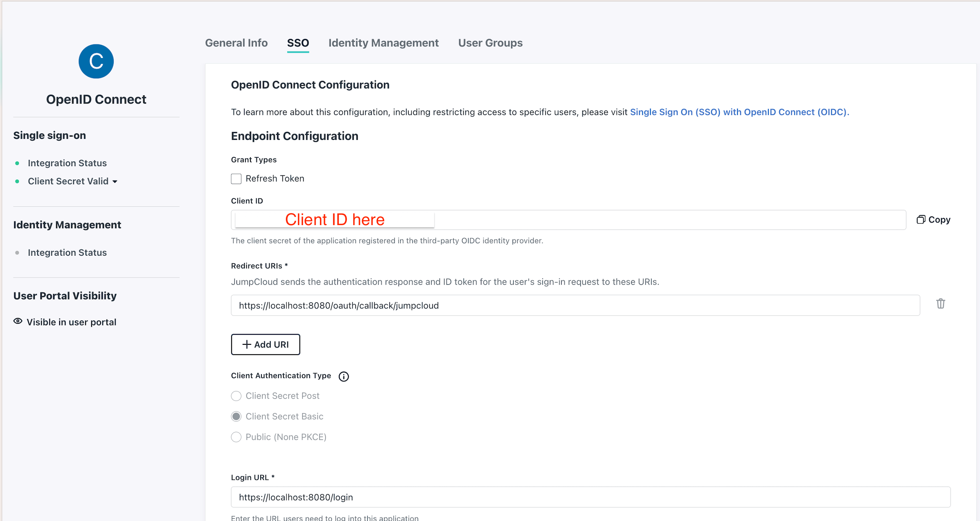
Task: Click the blue C application logo
Action: point(96,61)
